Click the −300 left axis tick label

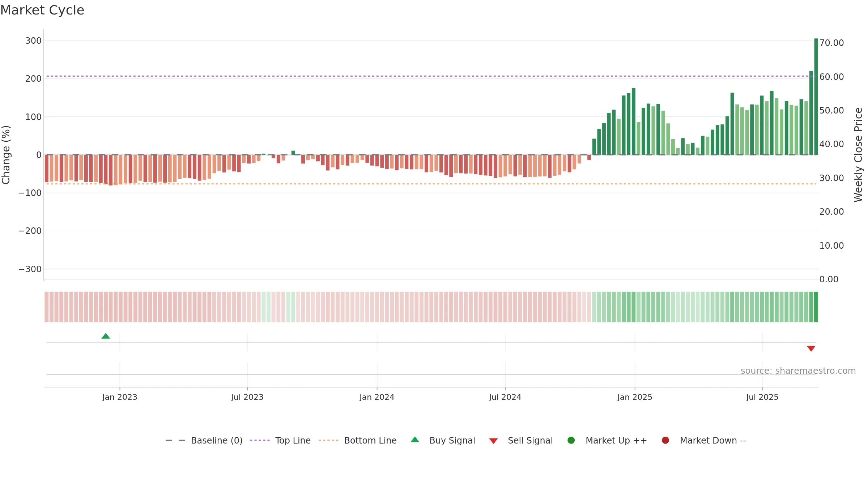coord(30,269)
